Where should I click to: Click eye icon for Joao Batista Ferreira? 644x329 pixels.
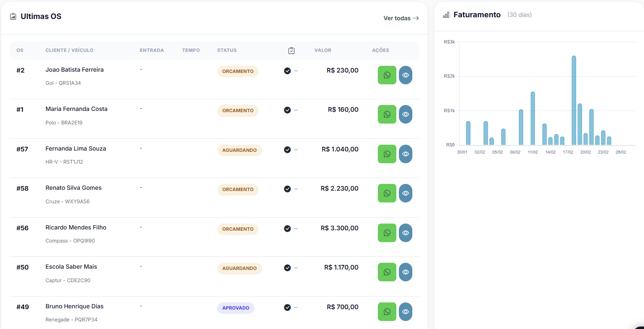(x=405, y=75)
